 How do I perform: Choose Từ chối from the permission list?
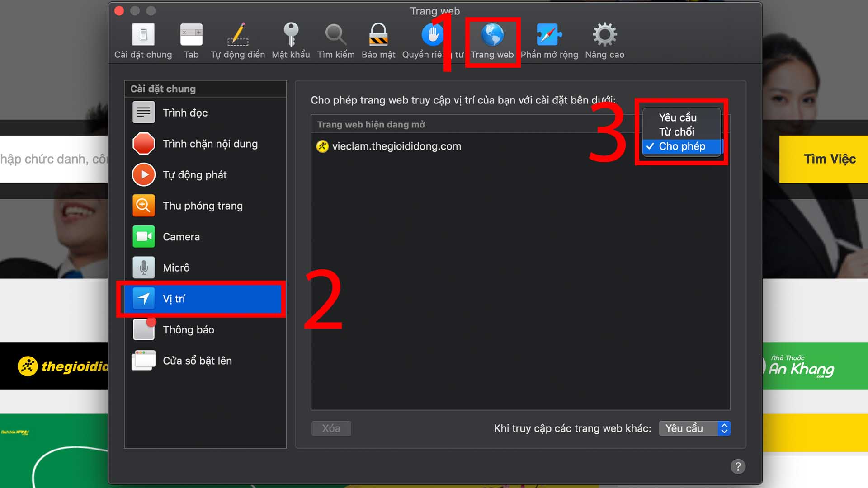677,131
